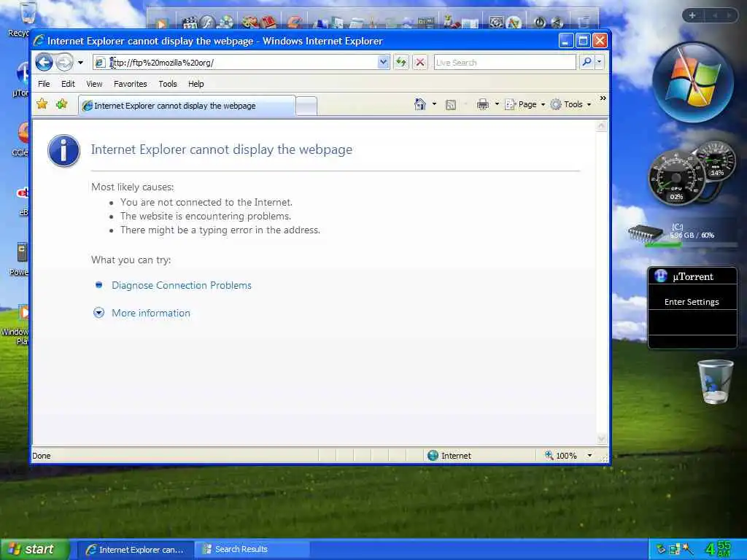
Task: Open the Tools command bar menu with gear
Action: click(570, 104)
